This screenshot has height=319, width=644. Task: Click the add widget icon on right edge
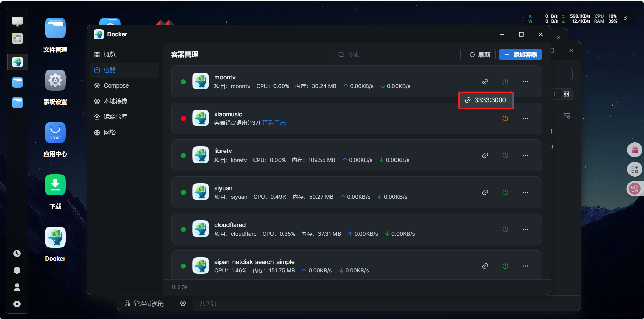click(635, 169)
